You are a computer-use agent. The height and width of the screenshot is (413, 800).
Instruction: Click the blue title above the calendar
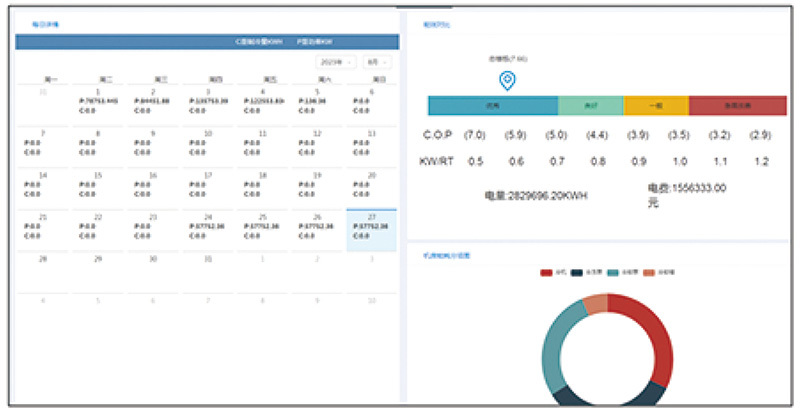(x=45, y=25)
